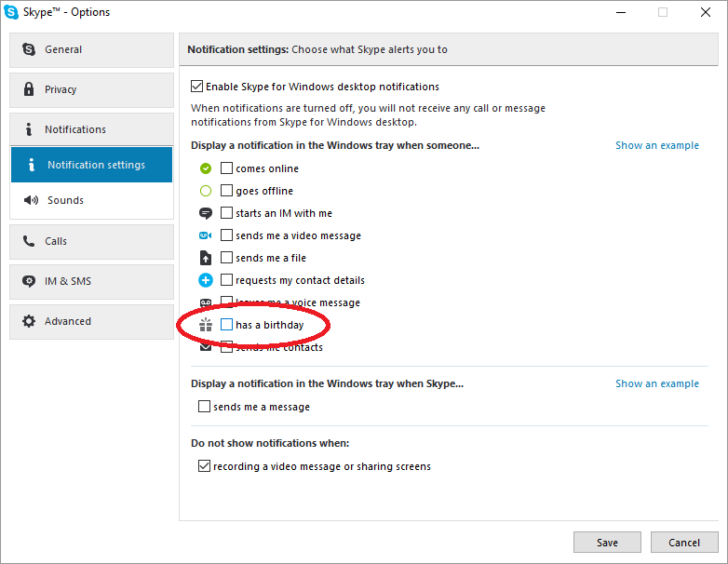Enable 'requests my contact details' notification
This screenshot has width=728, height=564.
(x=226, y=279)
